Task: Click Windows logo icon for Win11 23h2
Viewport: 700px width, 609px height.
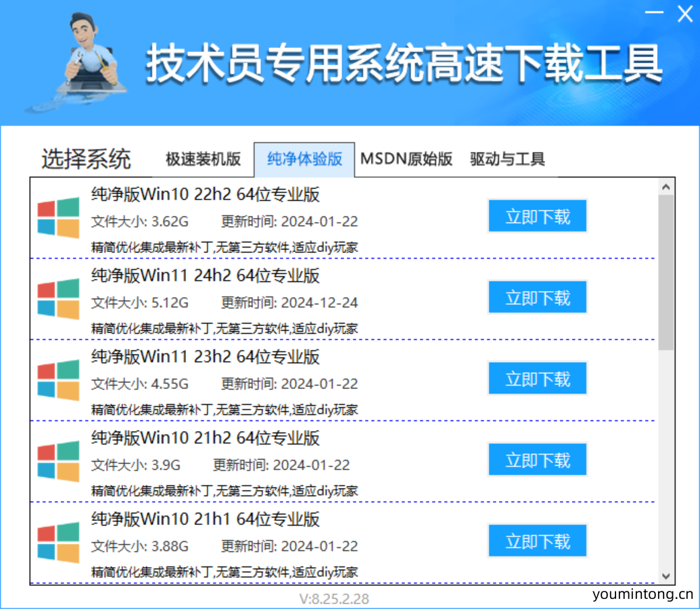Action: point(58,380)
